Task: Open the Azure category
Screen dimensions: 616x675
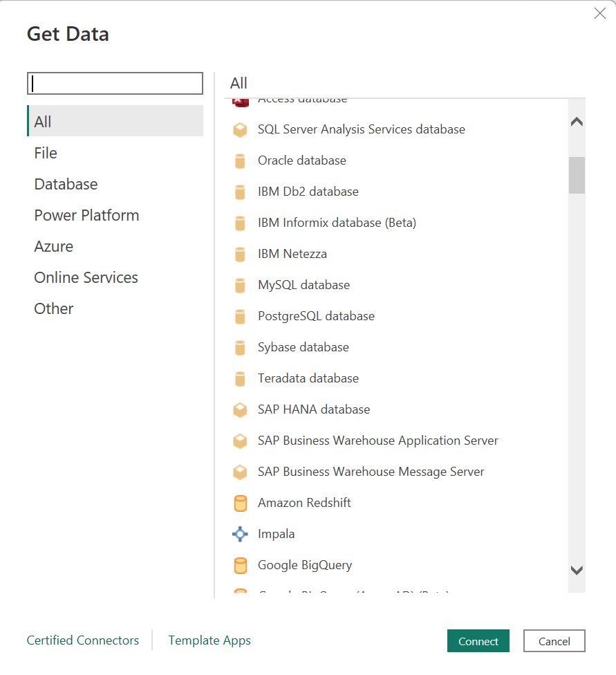Action: click(53, 246)
